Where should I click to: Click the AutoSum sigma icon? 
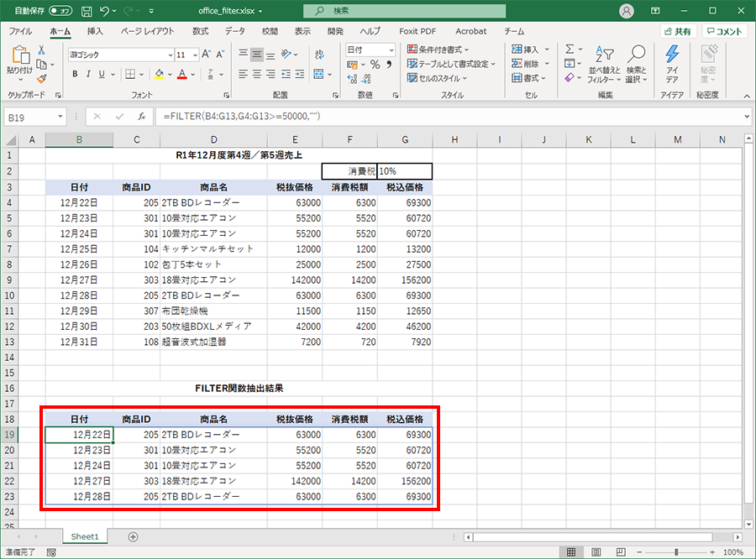[570, 50]
